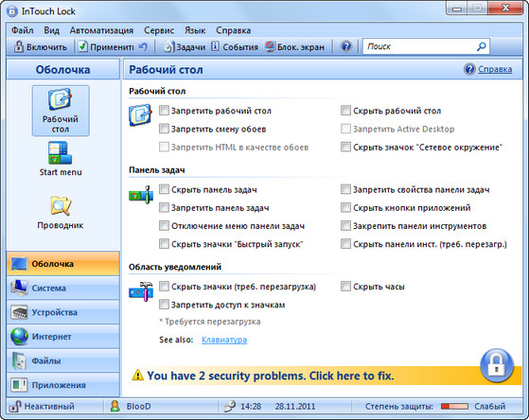Open the Справка help link
The height and width of the screenshot is (420, 529).
tap(495, 69)
